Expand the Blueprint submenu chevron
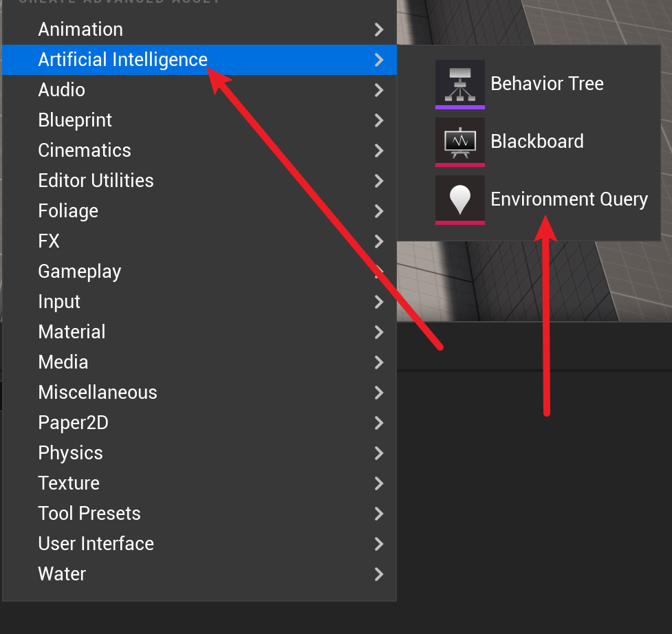 pyautogui.click(x=379, y=120)
